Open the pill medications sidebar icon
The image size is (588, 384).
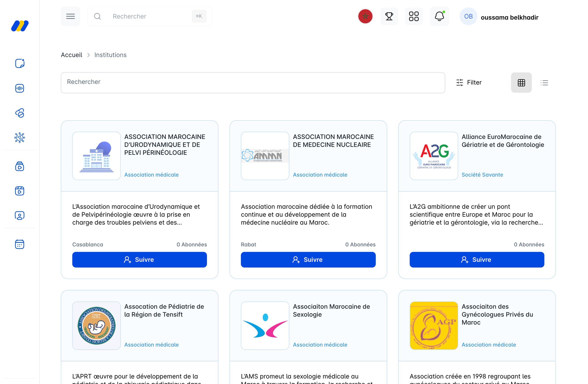click(20, 113)
